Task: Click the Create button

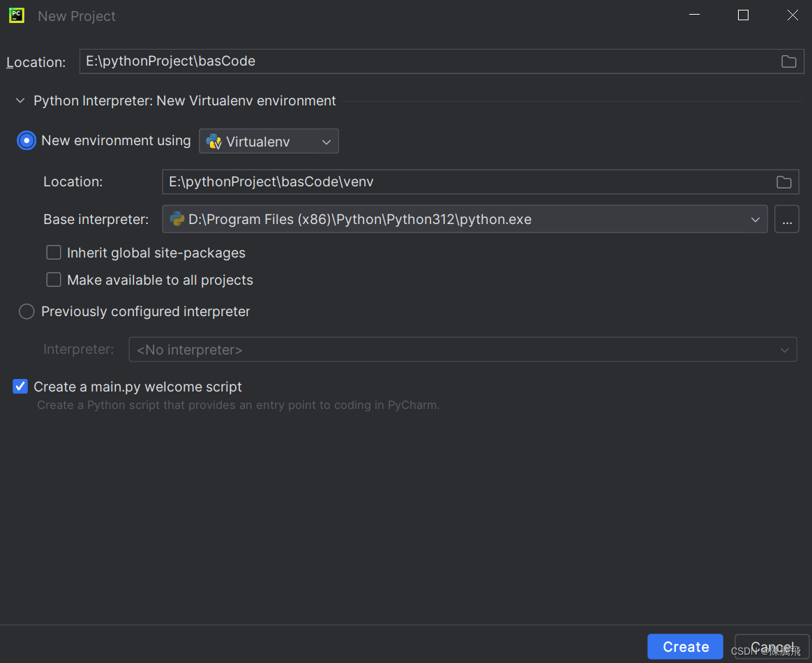Action: click(685, 646)
